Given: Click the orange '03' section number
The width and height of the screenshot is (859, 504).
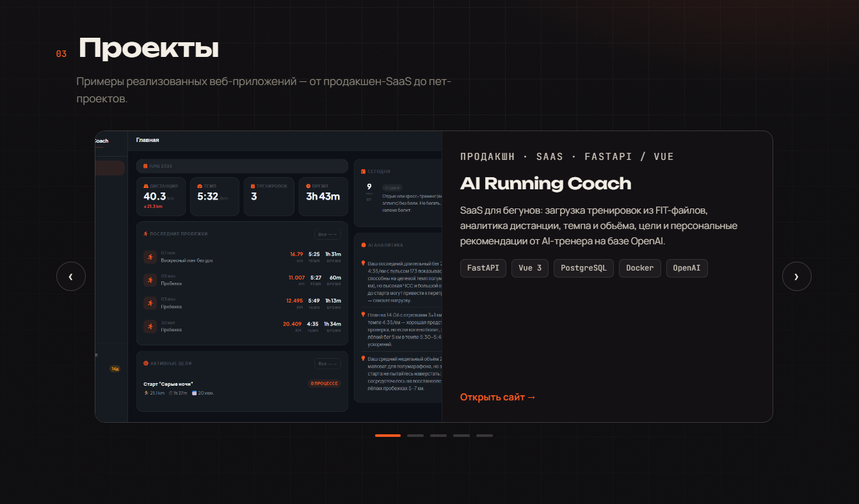Looking at the screenshot, I should point(61,54).
